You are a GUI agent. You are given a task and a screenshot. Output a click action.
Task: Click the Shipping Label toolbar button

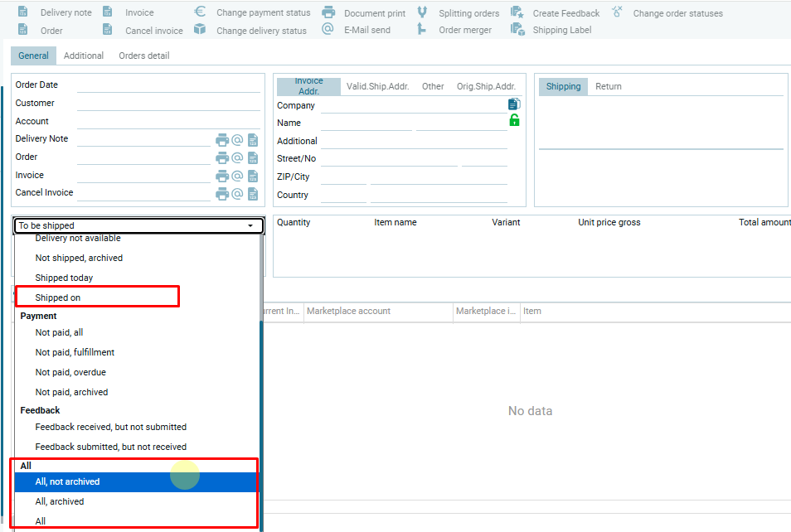(561, 31)
